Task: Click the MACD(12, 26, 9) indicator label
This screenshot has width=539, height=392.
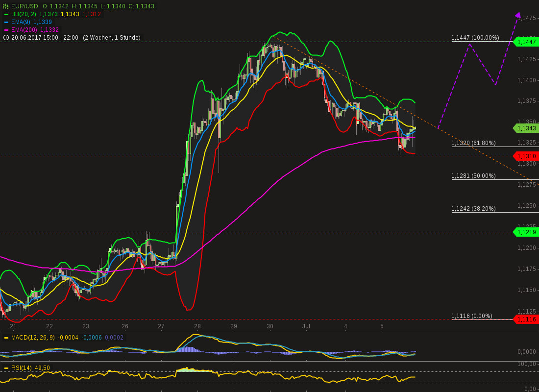Action: tap(33, 338)
